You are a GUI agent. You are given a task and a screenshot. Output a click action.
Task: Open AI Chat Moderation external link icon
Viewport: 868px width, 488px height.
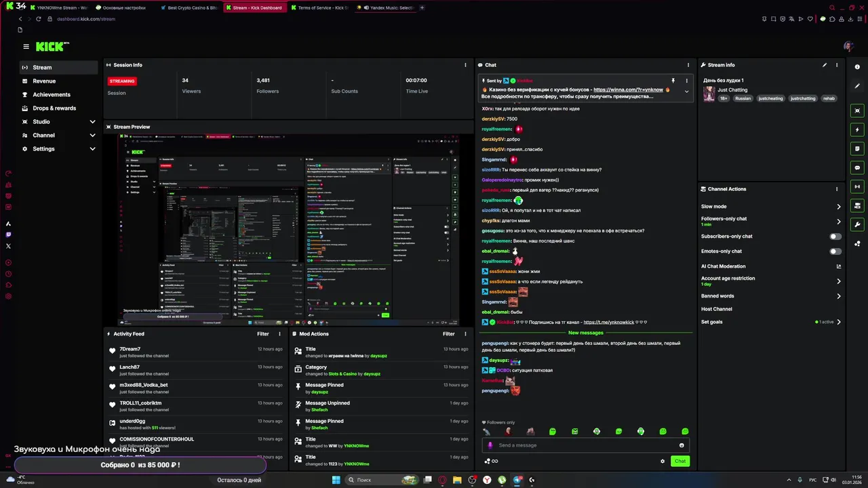[x=839, y=266]
